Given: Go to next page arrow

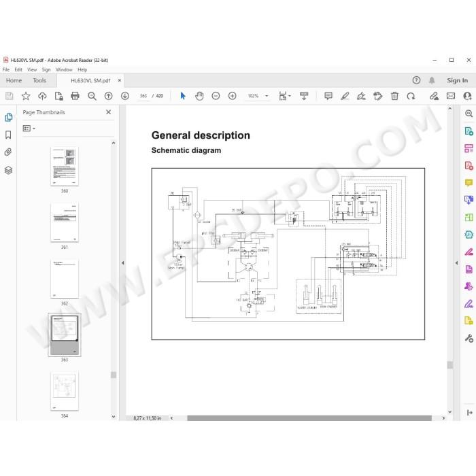Looking at the screenshot, I should click(124, 97).
